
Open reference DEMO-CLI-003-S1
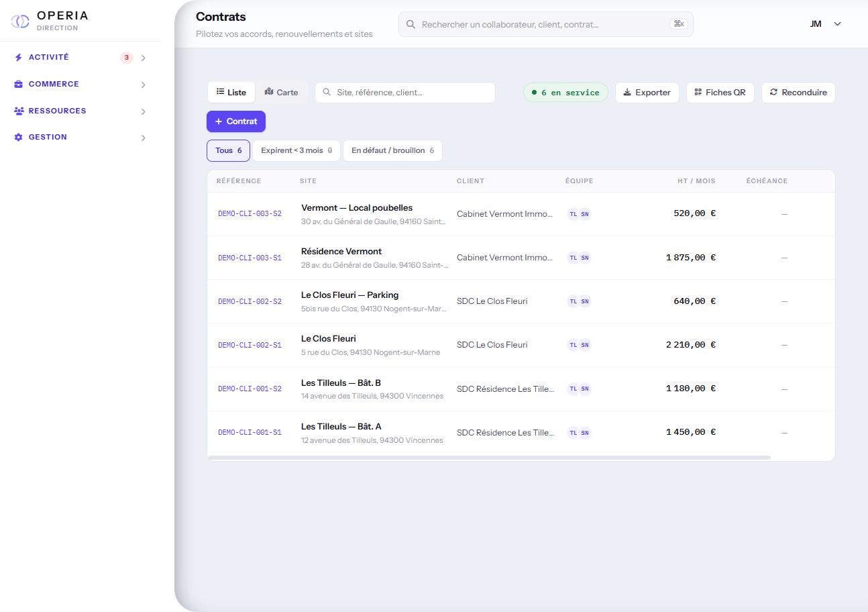(x=250, y=258)
